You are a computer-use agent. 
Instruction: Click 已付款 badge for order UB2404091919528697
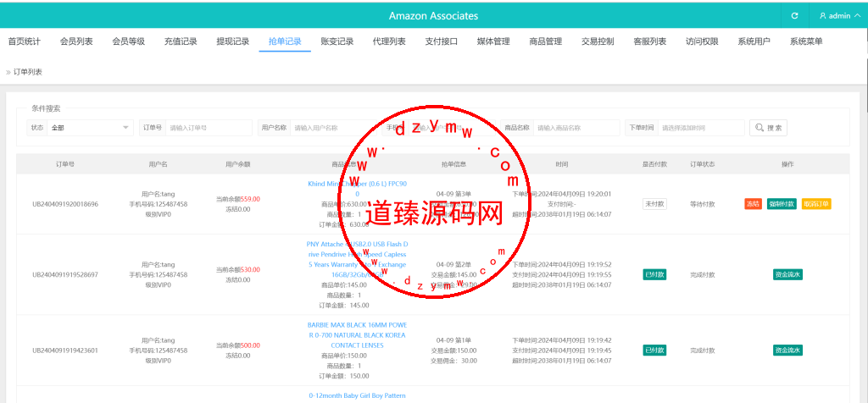(654, 275)
